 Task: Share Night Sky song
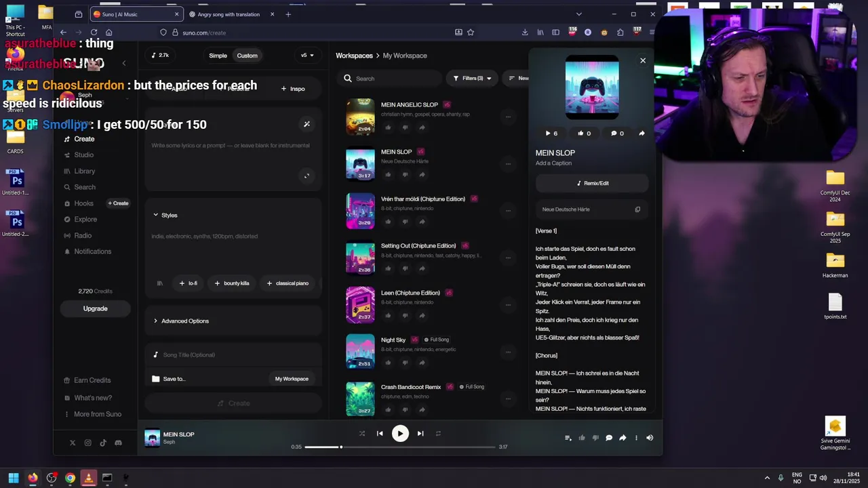tap(422, 363)
